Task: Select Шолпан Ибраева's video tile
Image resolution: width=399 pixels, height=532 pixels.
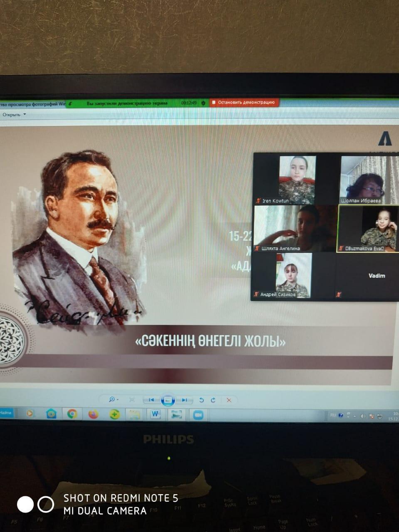Action: tap(367, 180)
